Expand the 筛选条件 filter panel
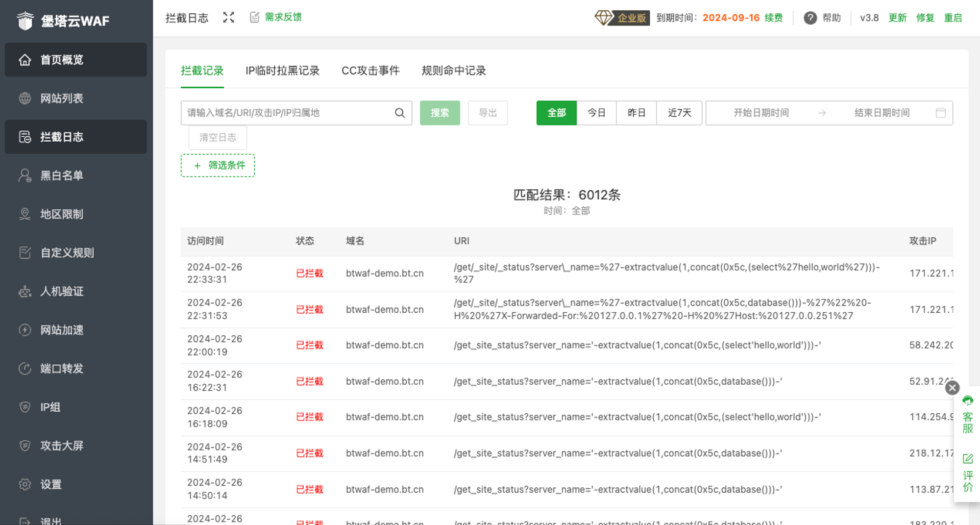980x525 pixels. 218,165
